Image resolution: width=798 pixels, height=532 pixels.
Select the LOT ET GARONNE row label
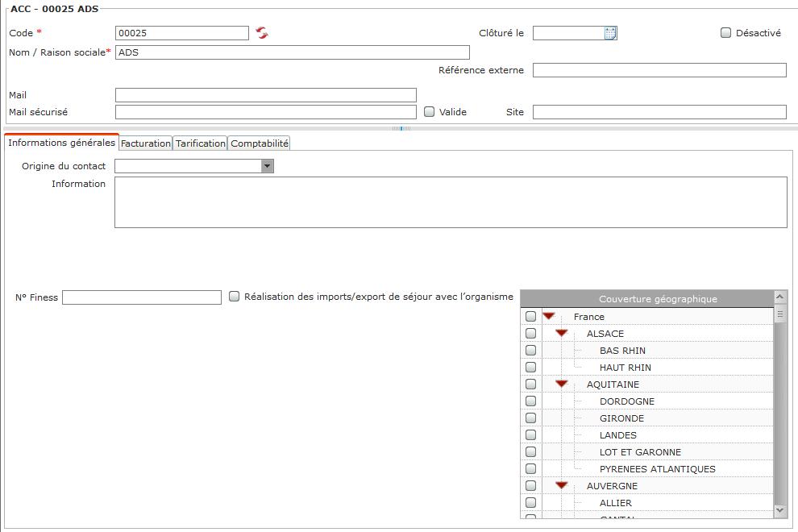point(640,452)
